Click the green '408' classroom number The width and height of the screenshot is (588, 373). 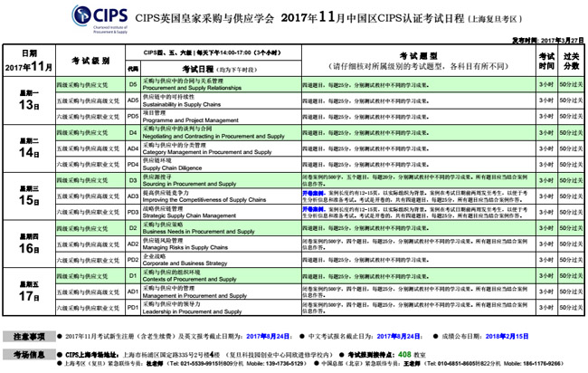point(404,354)
